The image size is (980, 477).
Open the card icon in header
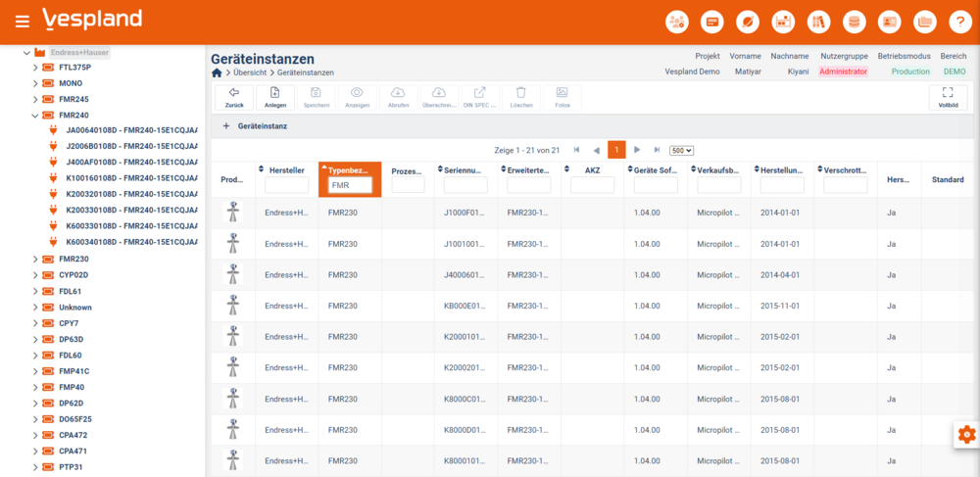point(711,22)
